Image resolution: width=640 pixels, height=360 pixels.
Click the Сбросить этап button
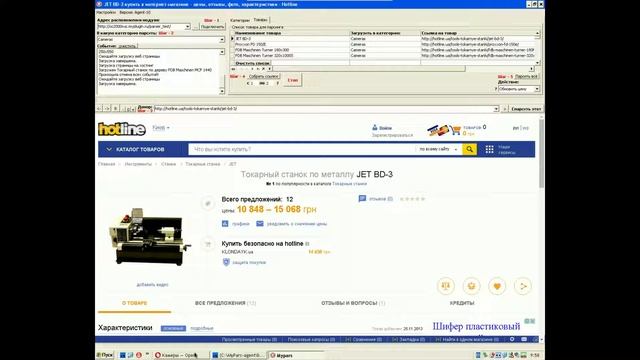point(526,109)
